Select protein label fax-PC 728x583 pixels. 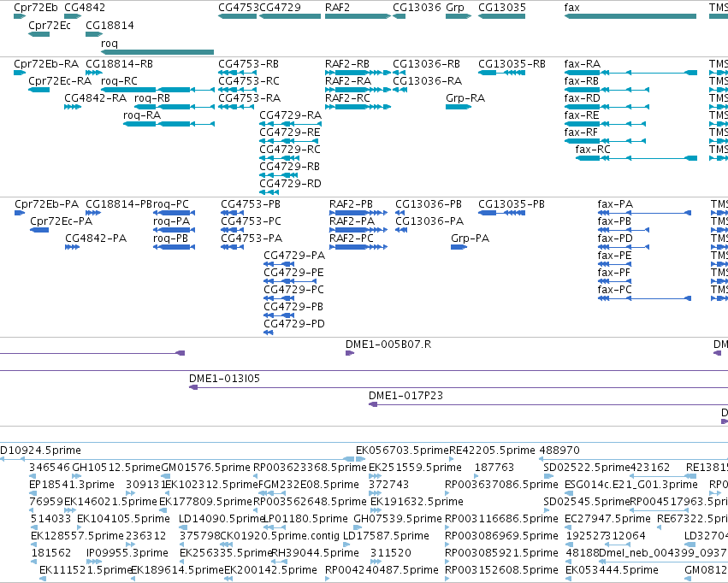pos(615,290)
